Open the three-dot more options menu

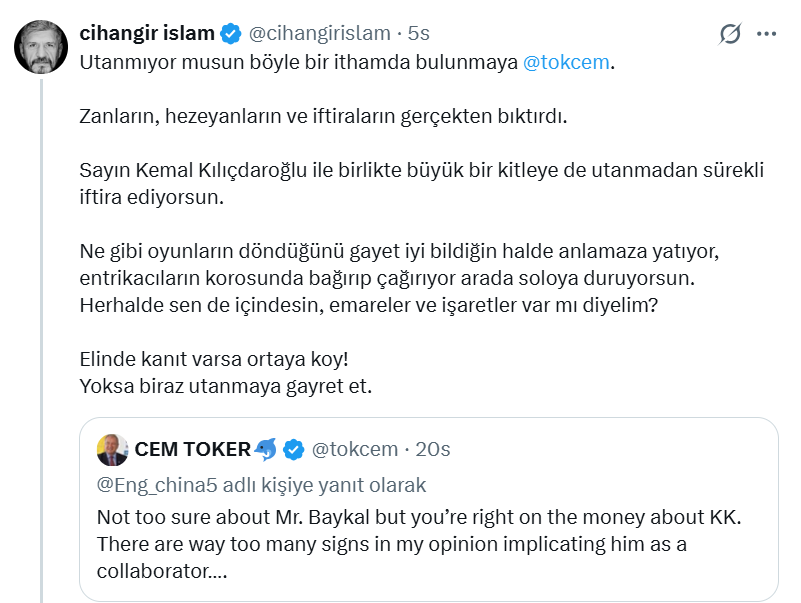pos(767,34)
